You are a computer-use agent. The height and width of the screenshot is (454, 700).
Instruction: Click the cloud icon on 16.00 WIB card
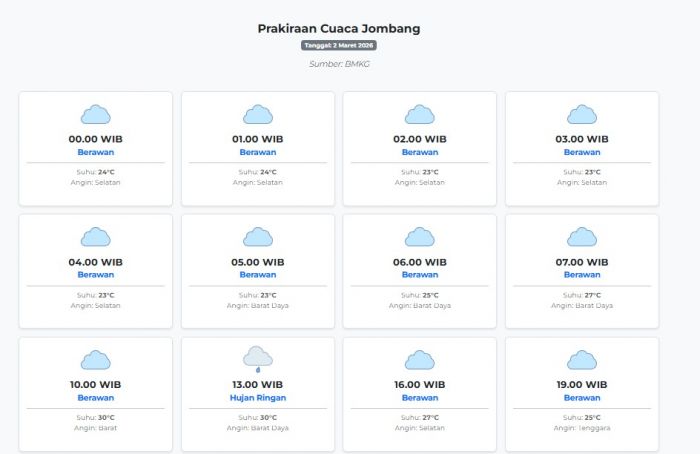420,360
